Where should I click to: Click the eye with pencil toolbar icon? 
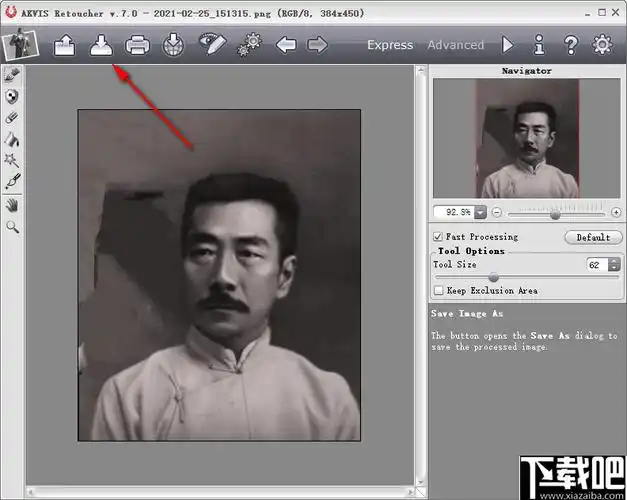coord(212,44)
